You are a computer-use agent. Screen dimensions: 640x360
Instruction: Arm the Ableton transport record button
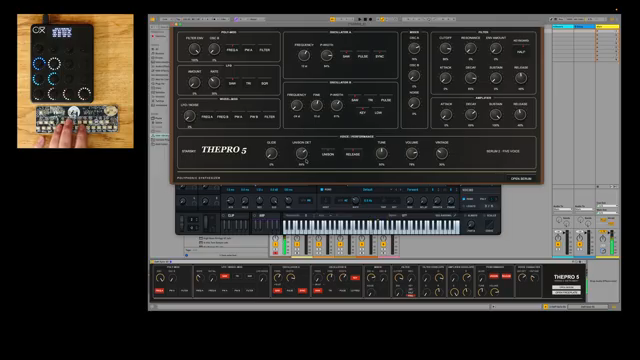[370, 19]
